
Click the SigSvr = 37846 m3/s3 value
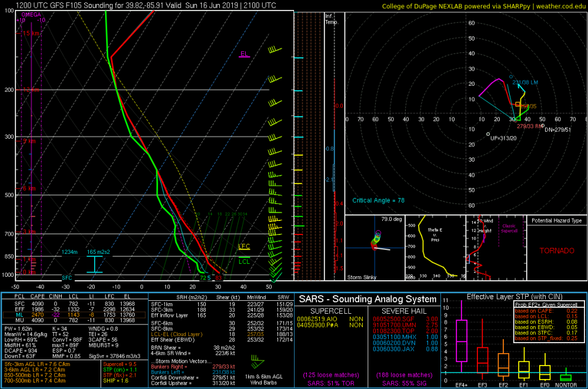[115, 356]
